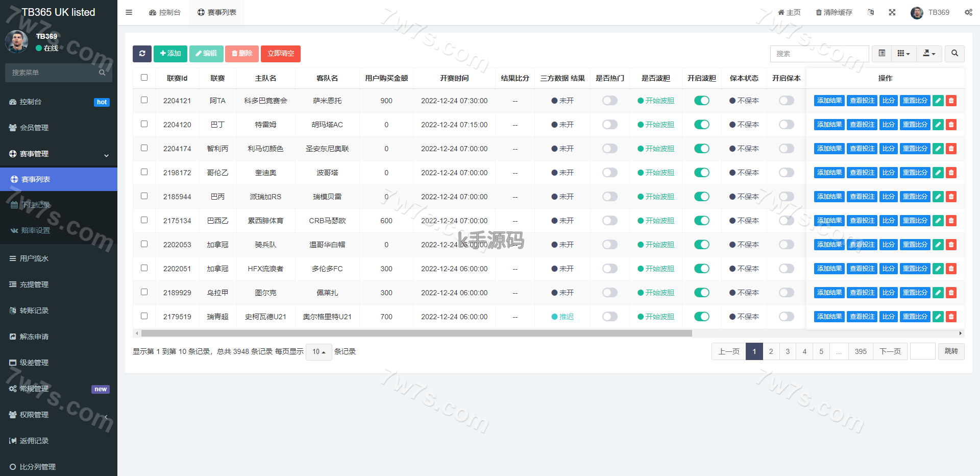Viewport: 980px width, 476px height.
Task: Switch to the 控制台 tab
Action: 165,12
